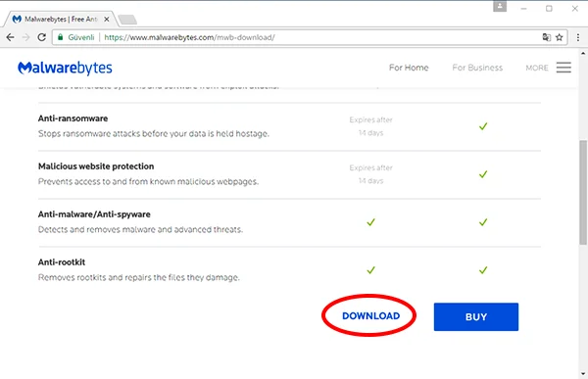Maximize the Chrome window
The width and height of the screenshot is (588, 379).
tap(549, 8)
